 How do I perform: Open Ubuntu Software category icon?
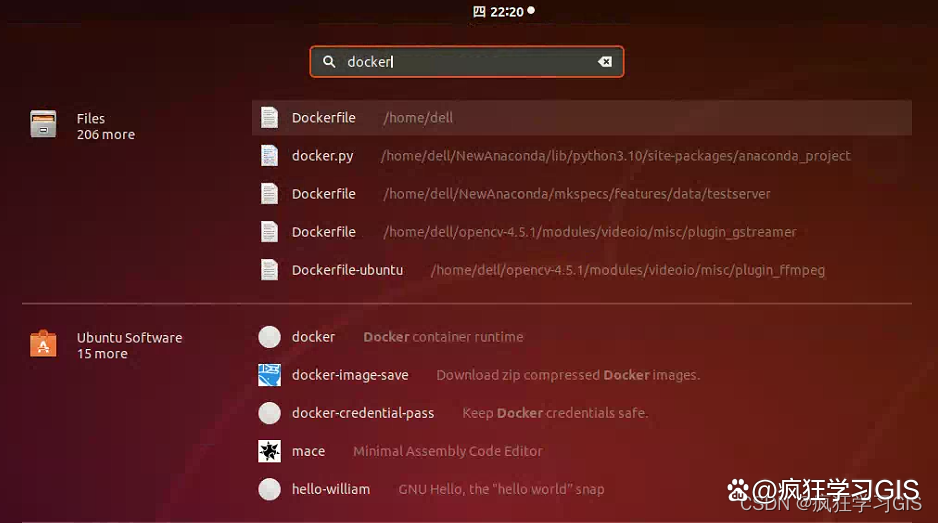(x=43, y=344)
